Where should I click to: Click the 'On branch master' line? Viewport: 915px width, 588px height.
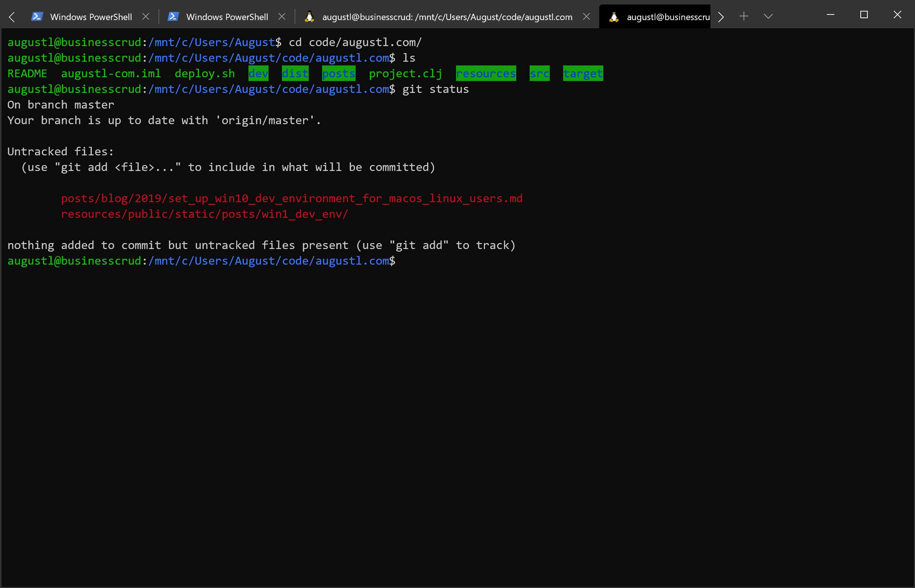point(61,105)
